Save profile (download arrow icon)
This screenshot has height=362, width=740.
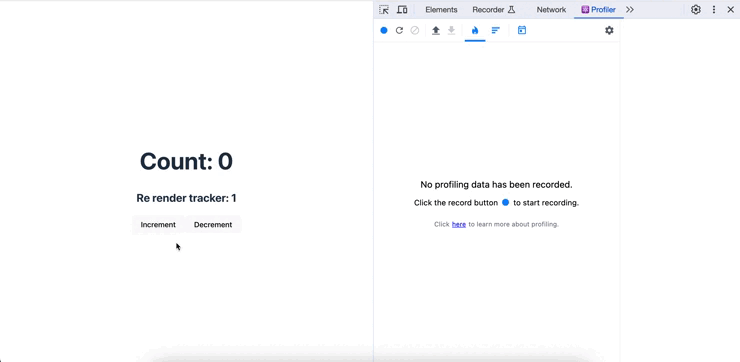click(451, 30)
